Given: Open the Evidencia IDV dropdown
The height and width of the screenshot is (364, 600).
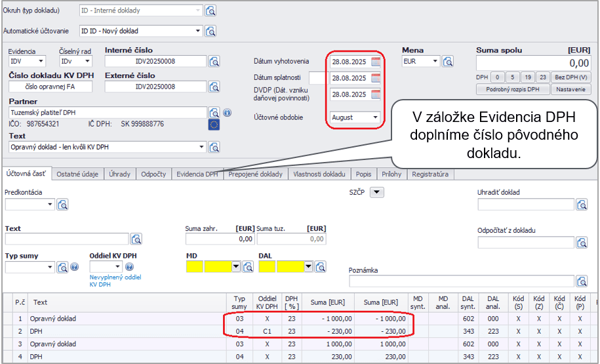Looking at the screenshot, I should click(41, 62).
